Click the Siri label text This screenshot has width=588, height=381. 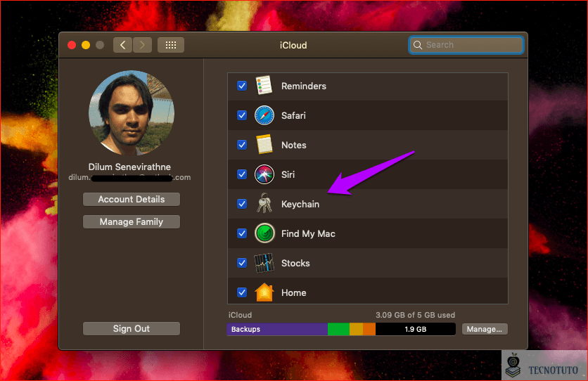[x=288, y=174]
